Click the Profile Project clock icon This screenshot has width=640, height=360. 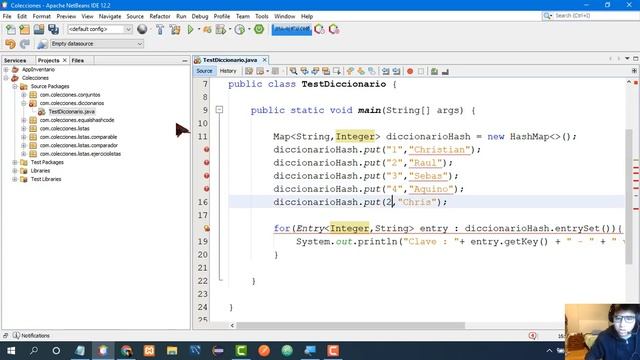point(240,29)
